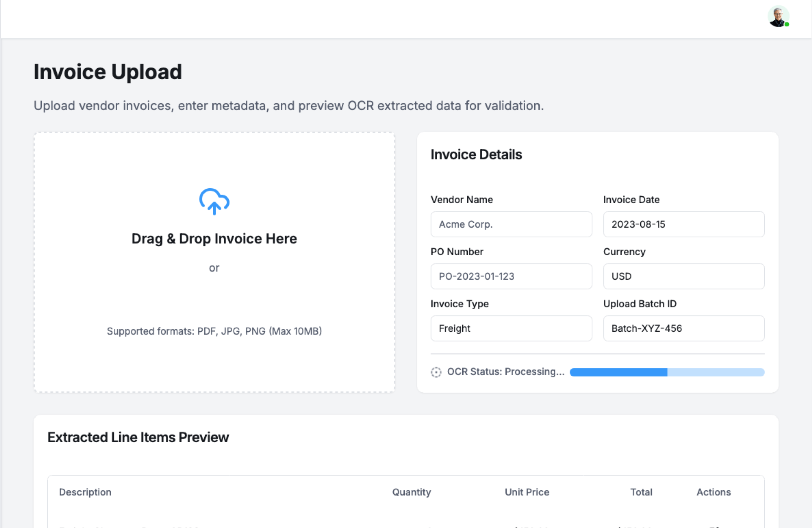This screenshot has height=528, width=812.
Task: Click the OCR progress bar
Action: 667,372
